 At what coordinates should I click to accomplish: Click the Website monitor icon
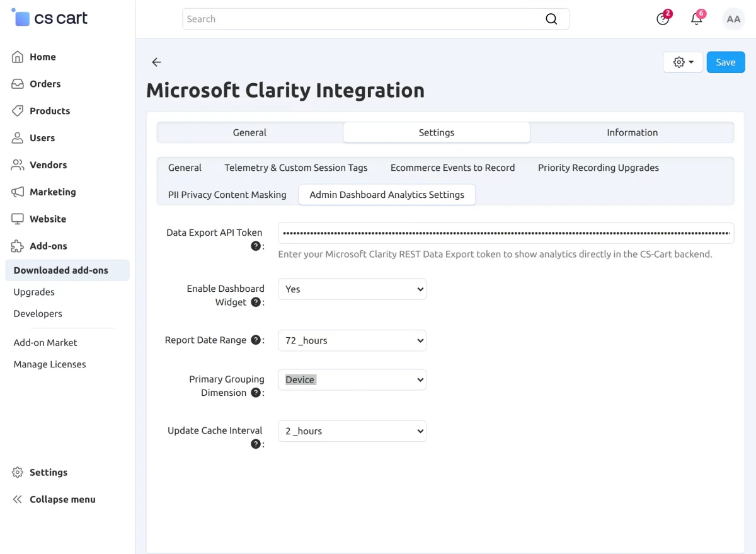click(18, 219)
